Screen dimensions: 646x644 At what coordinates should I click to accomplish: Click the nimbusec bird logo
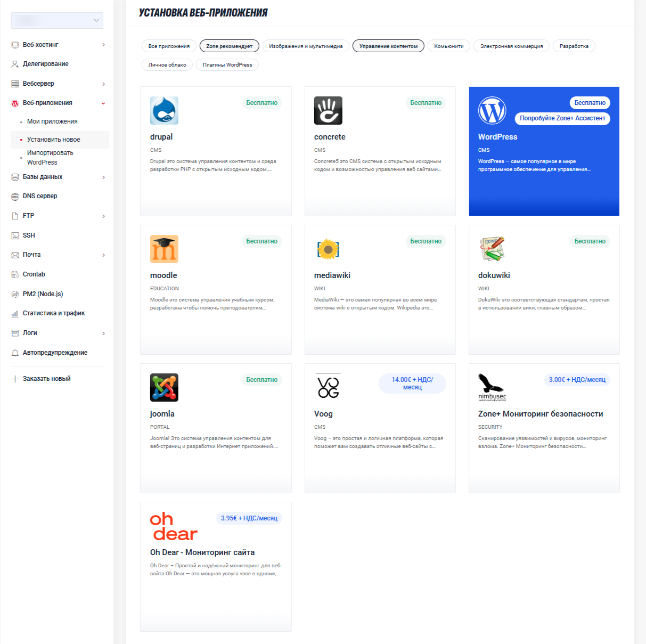pos(492,387)
